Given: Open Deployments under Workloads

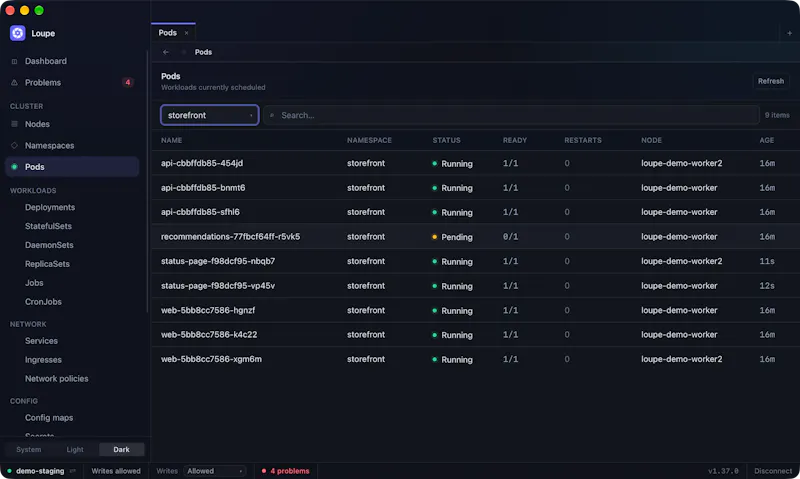Looking at the screenshot, I should (50, 207).
